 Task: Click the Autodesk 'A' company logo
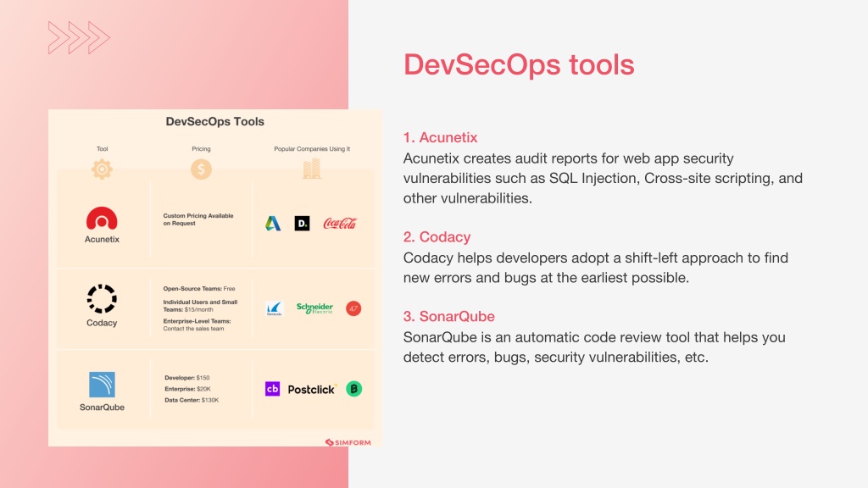[273, 224]
